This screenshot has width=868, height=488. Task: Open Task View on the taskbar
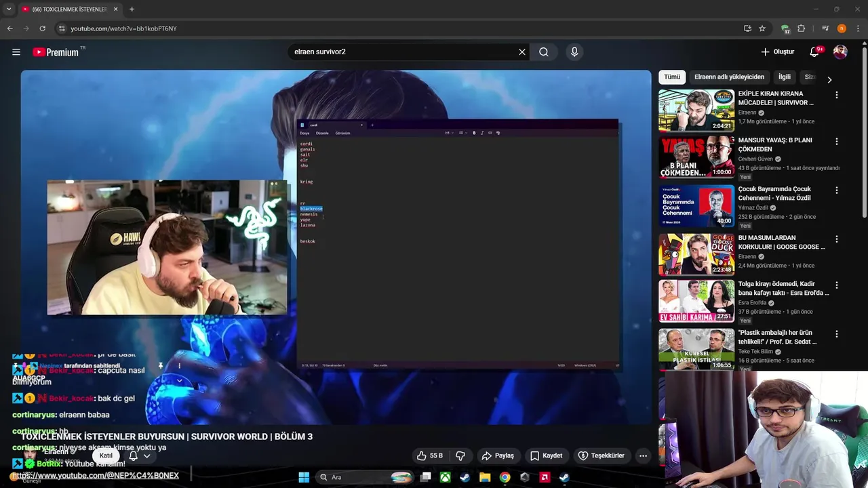(x=425, y=477)
